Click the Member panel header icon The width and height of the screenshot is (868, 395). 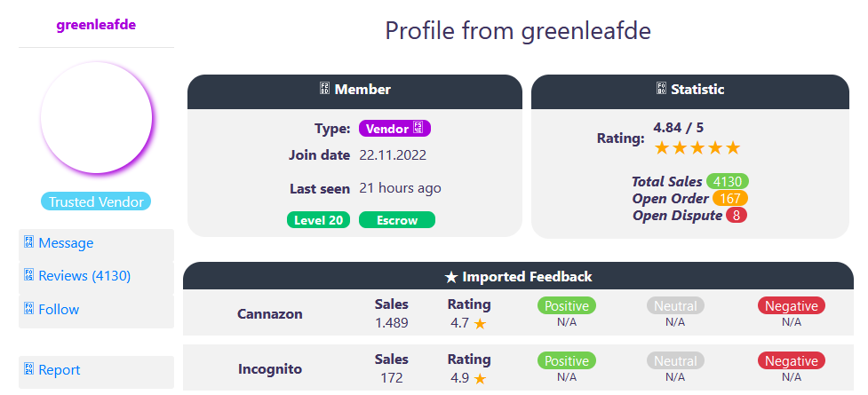(325, 89)
